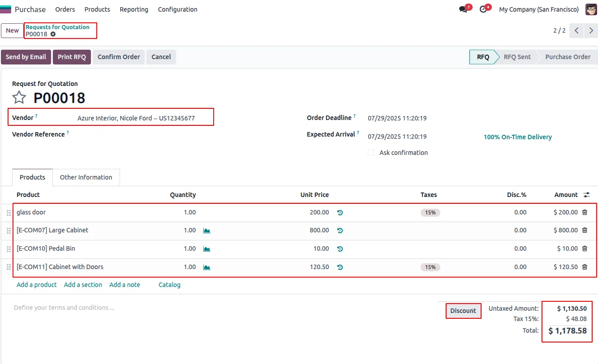Click the 15% tax tag on glass door
Screen dimensions: 598x364
click(430, 213)
